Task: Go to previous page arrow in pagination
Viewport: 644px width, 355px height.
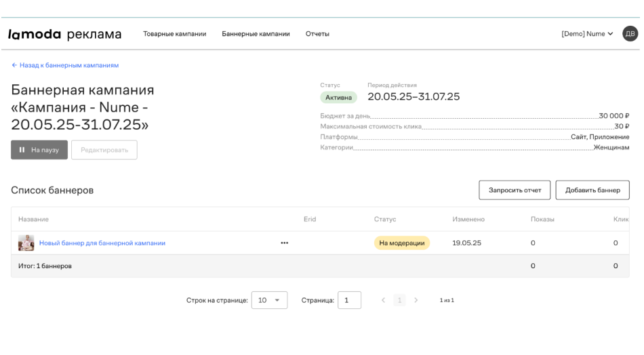Action: (383, 300)
